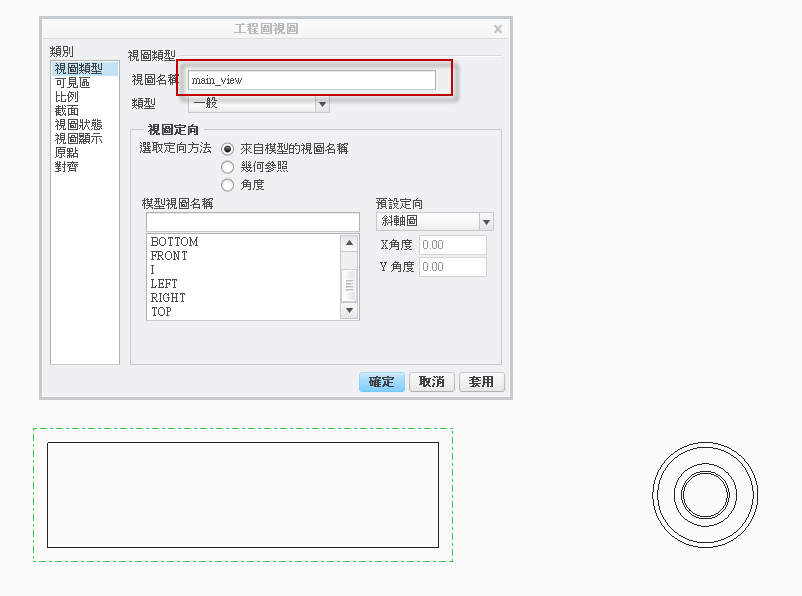Choose the 幾何參照 orientation method
Viewport: 802px width, 596px height.
[228, 166]
